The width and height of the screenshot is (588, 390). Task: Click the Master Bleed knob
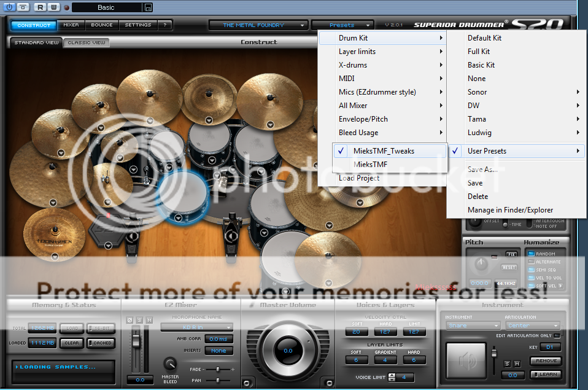(170, 364)
